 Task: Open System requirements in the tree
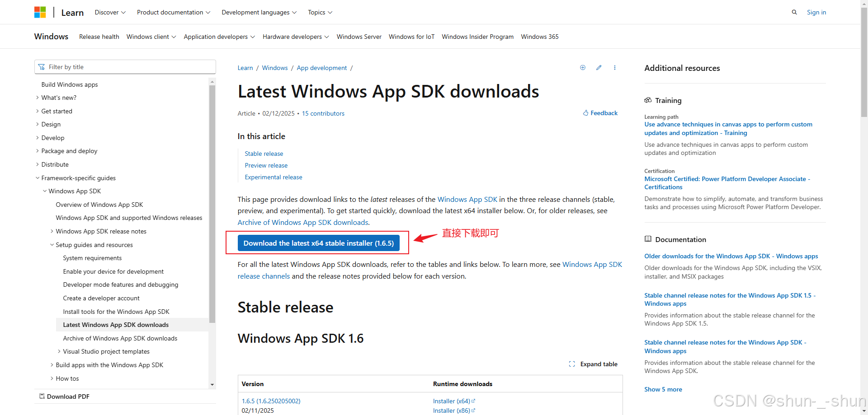[x=92, y=258]
